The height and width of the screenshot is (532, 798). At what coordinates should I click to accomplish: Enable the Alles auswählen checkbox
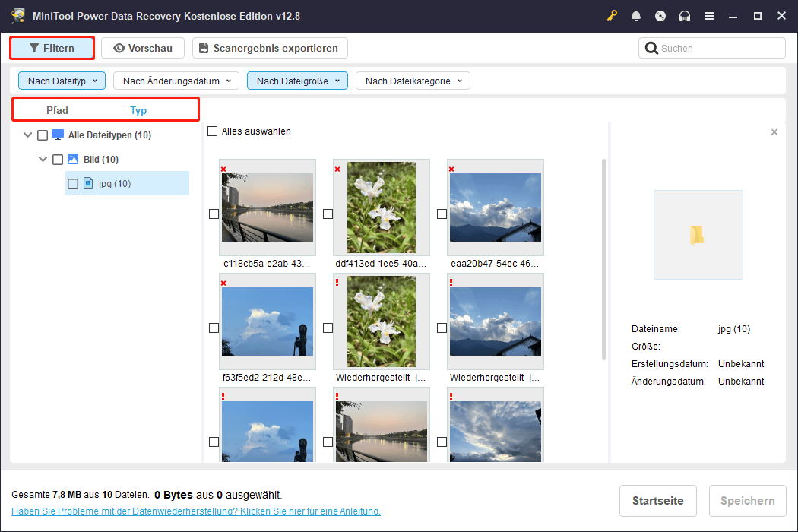point(212,131)
